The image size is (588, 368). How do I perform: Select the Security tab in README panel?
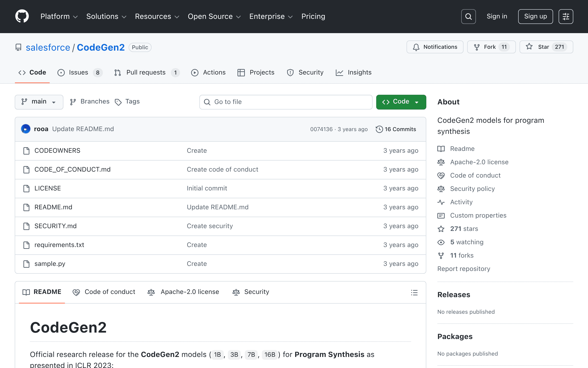coord(251,292)
